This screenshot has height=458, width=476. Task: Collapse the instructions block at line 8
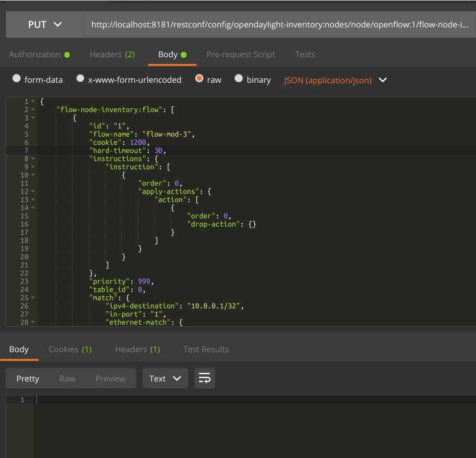(x=33, y=159)
